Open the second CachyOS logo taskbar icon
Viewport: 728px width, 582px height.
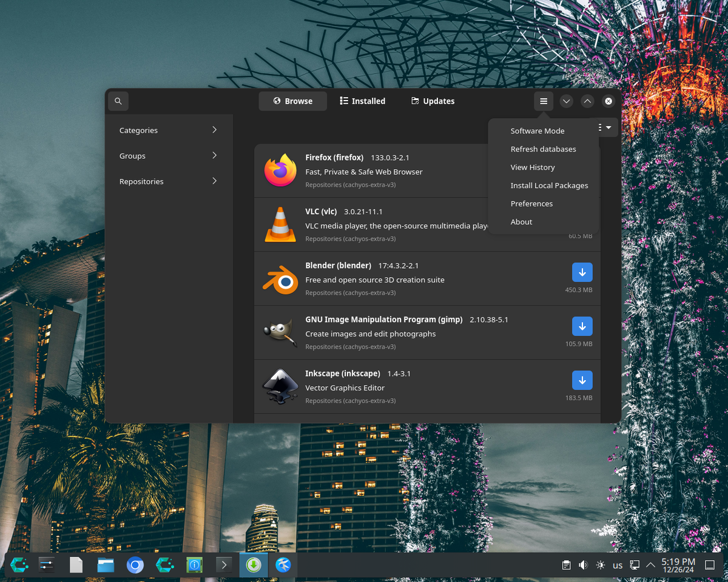tap(165, 565)
